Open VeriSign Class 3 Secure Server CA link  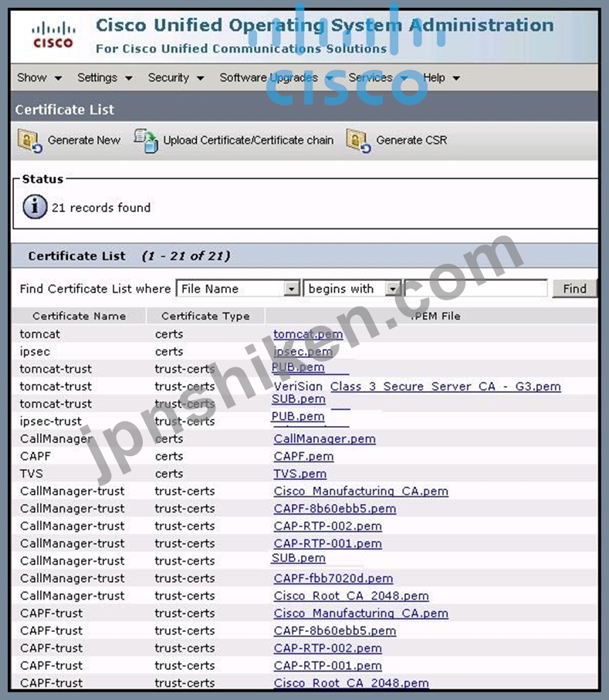417,386
